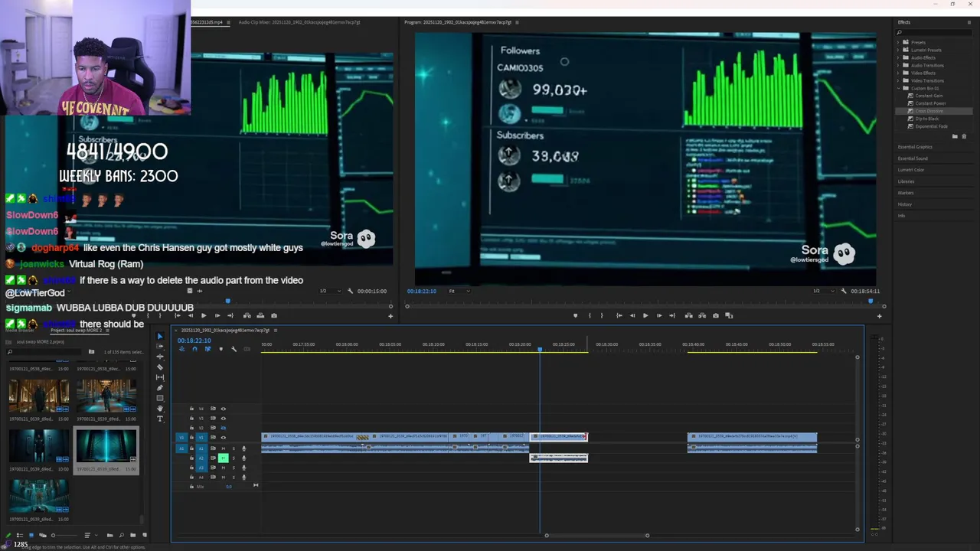Image resolution: width=980 pixels, height=551 pixels.
Task: Click the Effects panel search field
Action: point(936,32)
